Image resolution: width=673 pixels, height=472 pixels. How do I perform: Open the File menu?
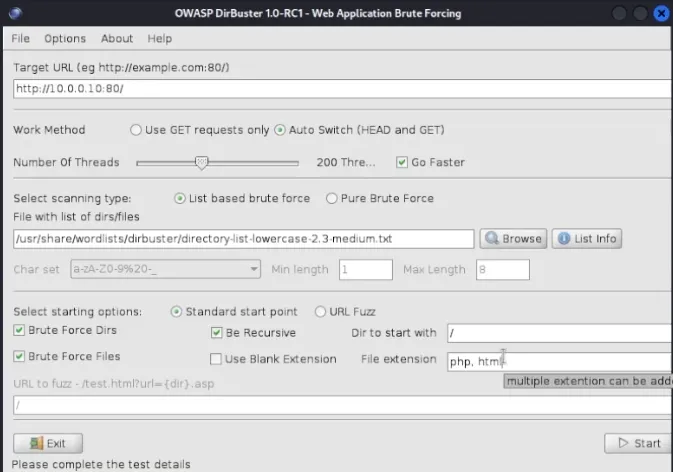21,38
